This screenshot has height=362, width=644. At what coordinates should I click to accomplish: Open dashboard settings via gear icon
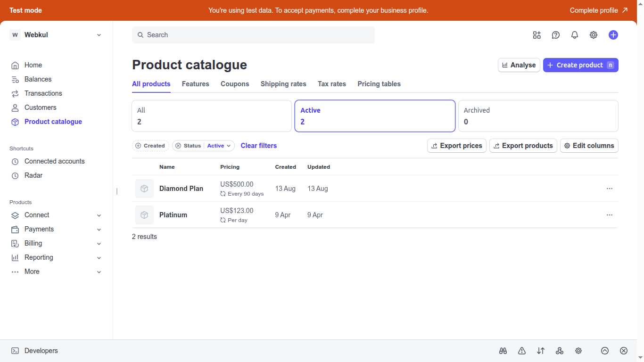[593, 35]
